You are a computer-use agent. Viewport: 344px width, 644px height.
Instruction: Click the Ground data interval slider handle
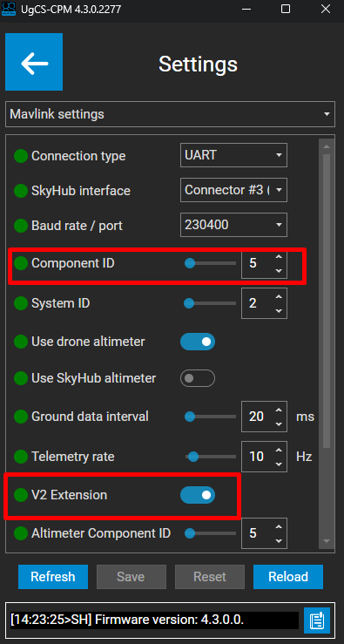(190, 417)
